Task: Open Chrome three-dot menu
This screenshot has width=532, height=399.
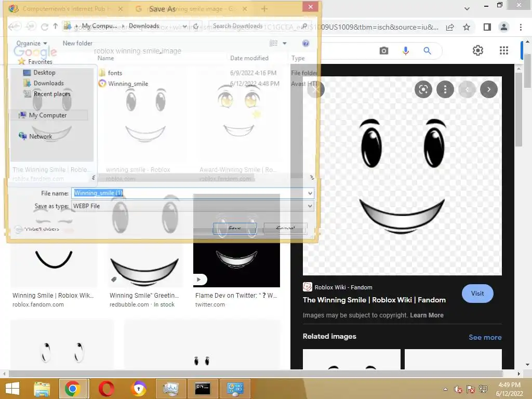Action: point(521,27)
